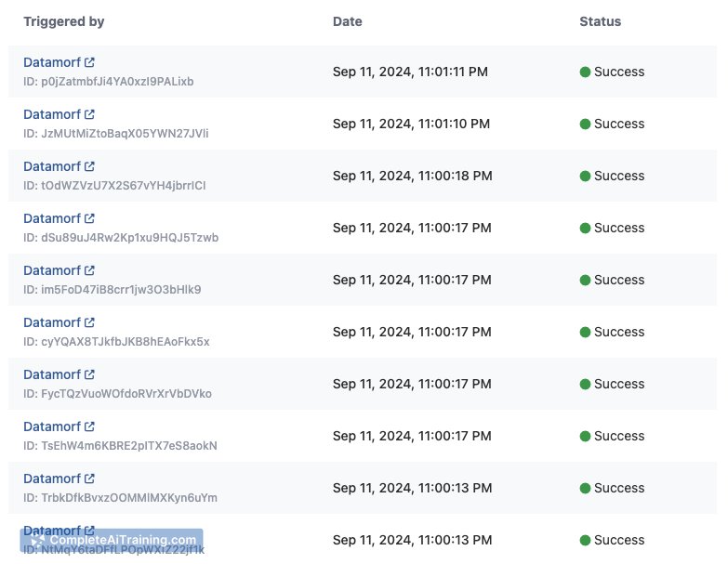Click the 'Status' column header
728x564 pixels.
pyautogui.click(x=600, y=21)
